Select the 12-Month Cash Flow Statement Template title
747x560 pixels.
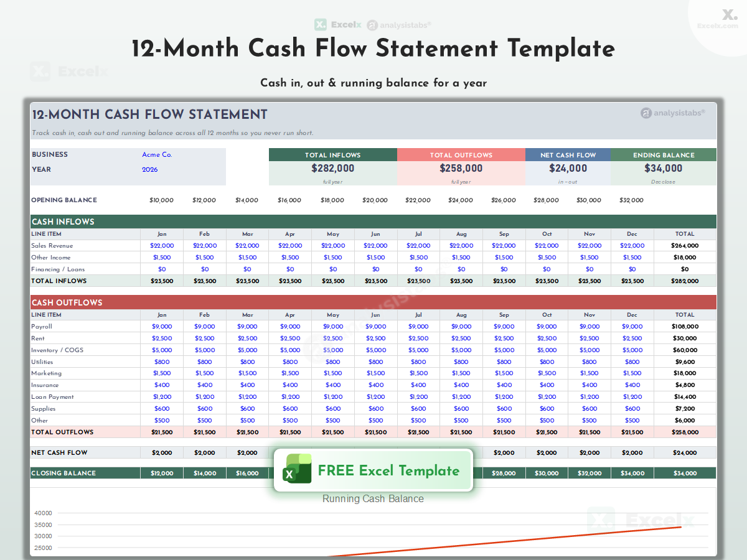(x=374, y=49)
